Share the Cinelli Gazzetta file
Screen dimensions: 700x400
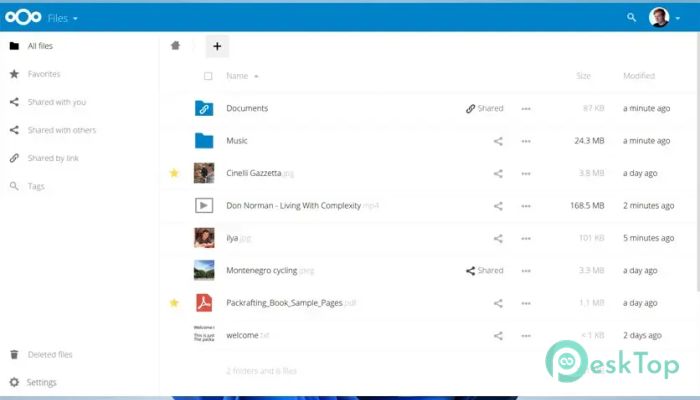[x=498, y=174]
